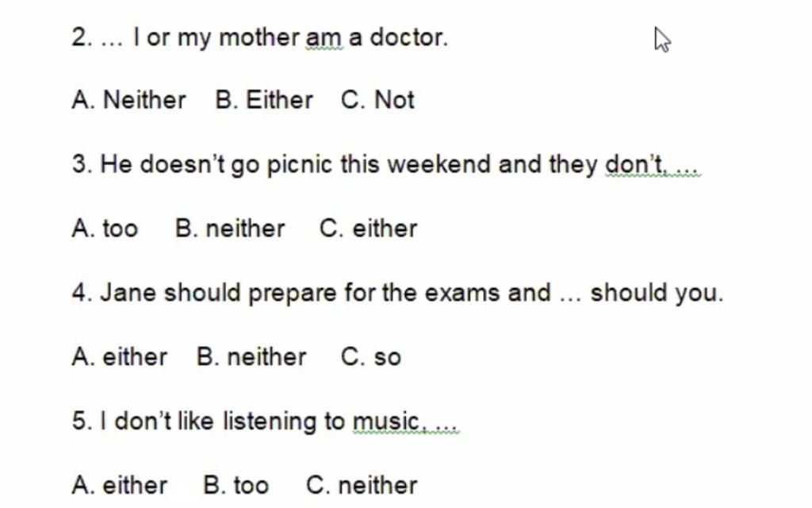Choose option B. too for question 5
812x508 pixels.
(x=236, y=486)
